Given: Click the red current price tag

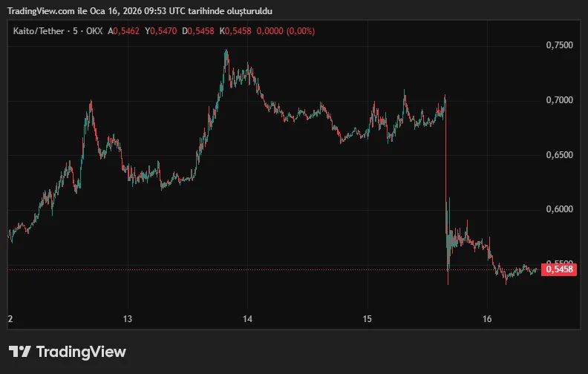Looking at the screenshot, I should [559, 269].
